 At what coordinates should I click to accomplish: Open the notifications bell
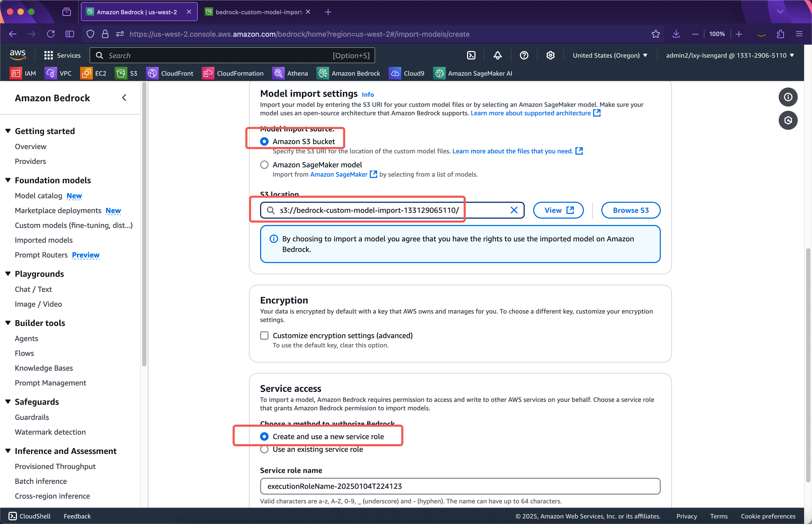(497, 55)
